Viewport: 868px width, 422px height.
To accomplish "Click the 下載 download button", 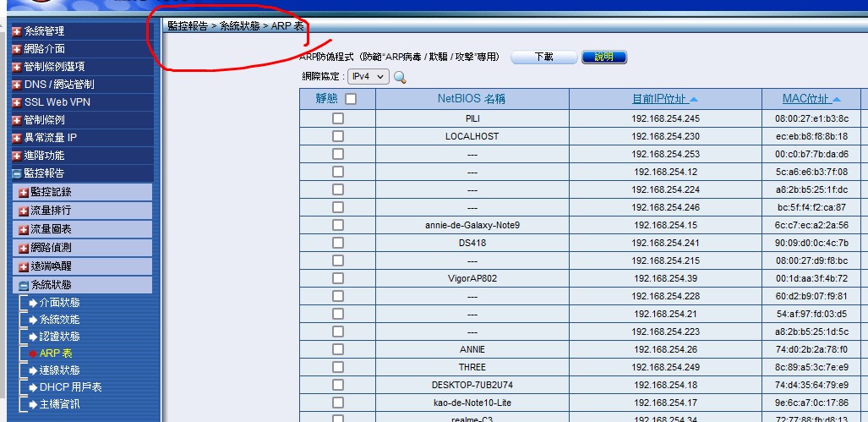I will click(x=543, y=57).
